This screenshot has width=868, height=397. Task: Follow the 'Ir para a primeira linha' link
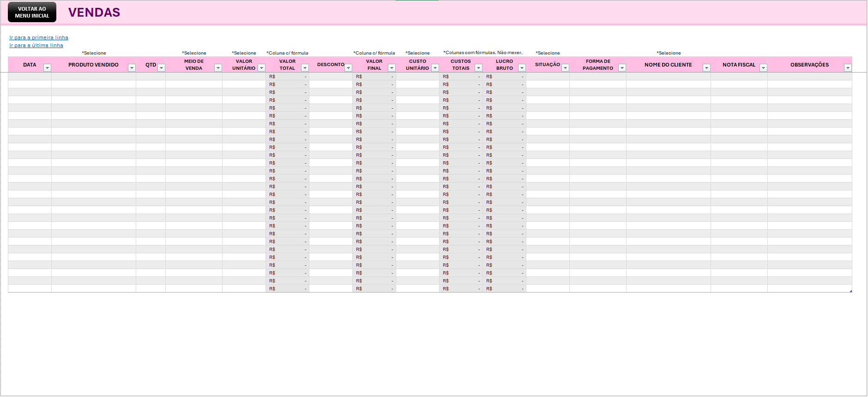[x=39, y=37]
